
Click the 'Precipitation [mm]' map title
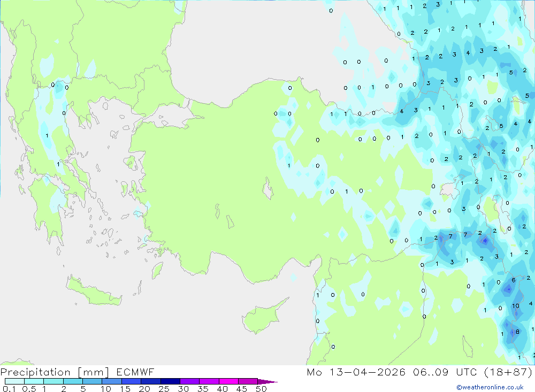pyautogui.click(x=55, y=372)
